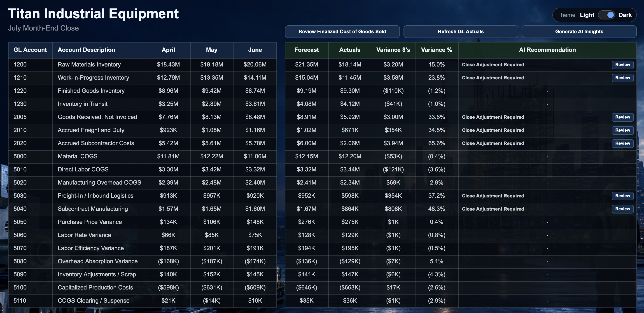Select COGS Clearing / Suspense description
Image resolution: width=644 pixels, height=313 pixels.
coord(93,301)
